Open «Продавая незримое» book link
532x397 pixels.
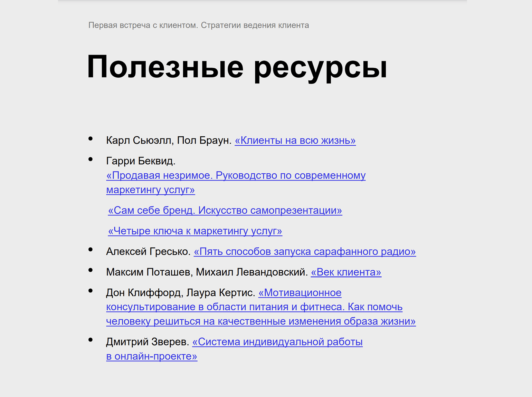click(x=236, y=175)
